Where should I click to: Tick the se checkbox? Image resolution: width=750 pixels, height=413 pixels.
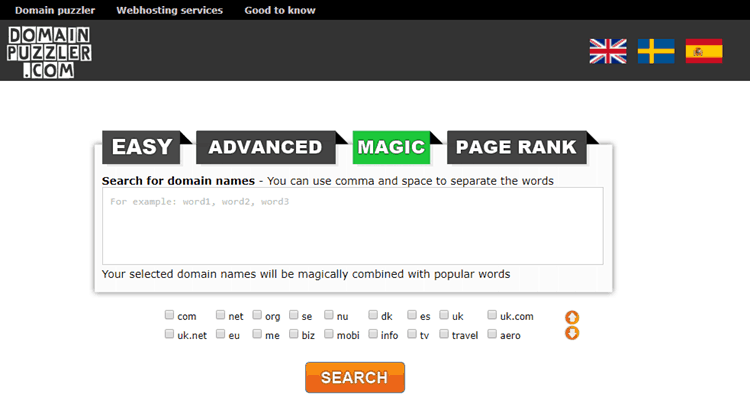[x=294, y=315]
